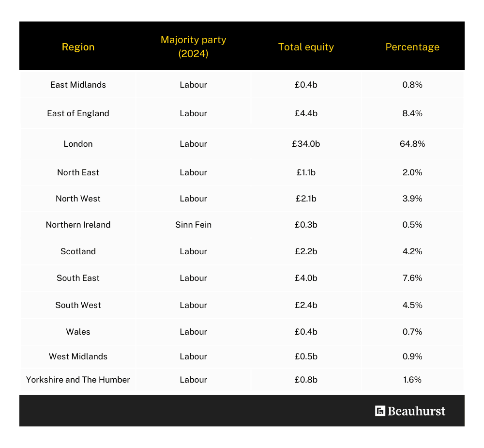Click the Beauhurst brand name text
Image resolution: width=484 pixels, height=448 pixels.
(x=416, y=411)
